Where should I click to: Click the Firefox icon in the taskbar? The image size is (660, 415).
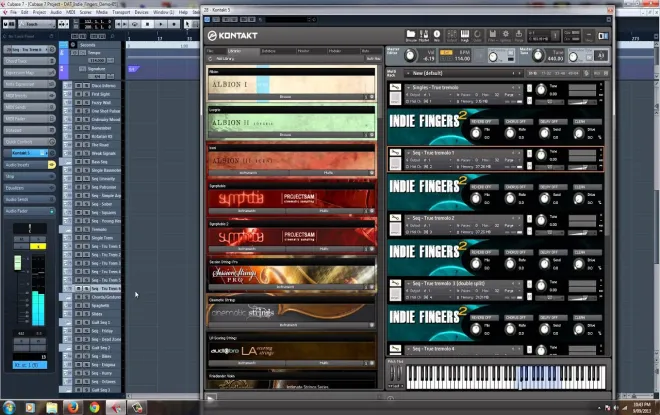click(72, 407)
